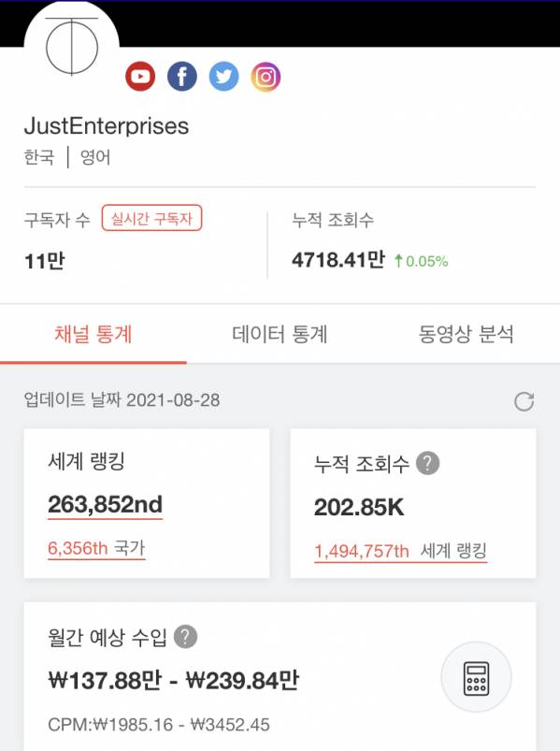This screenshot has width=560, height=751.
Task: Open the YouTube channel icon
Action: [x=140, y=77]
